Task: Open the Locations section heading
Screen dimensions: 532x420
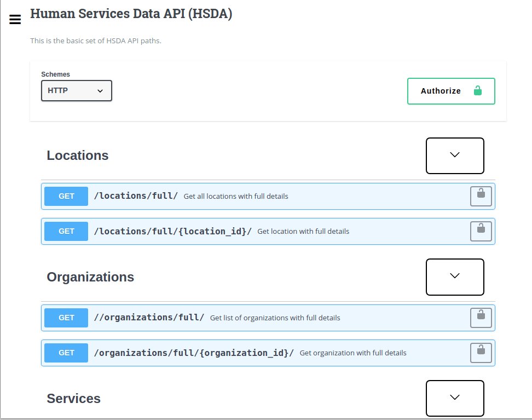Action: [78, 156]
